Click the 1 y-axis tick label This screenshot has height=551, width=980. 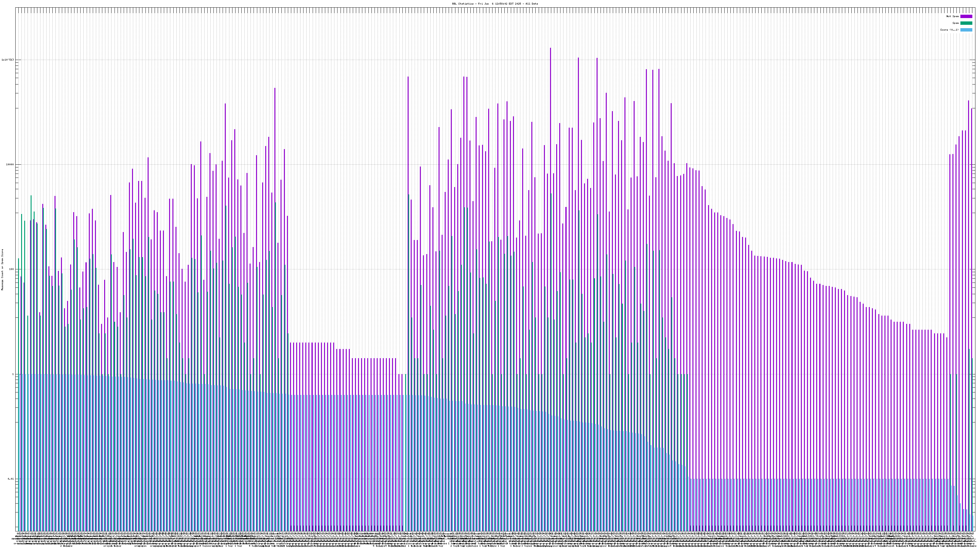pos(13,374)
